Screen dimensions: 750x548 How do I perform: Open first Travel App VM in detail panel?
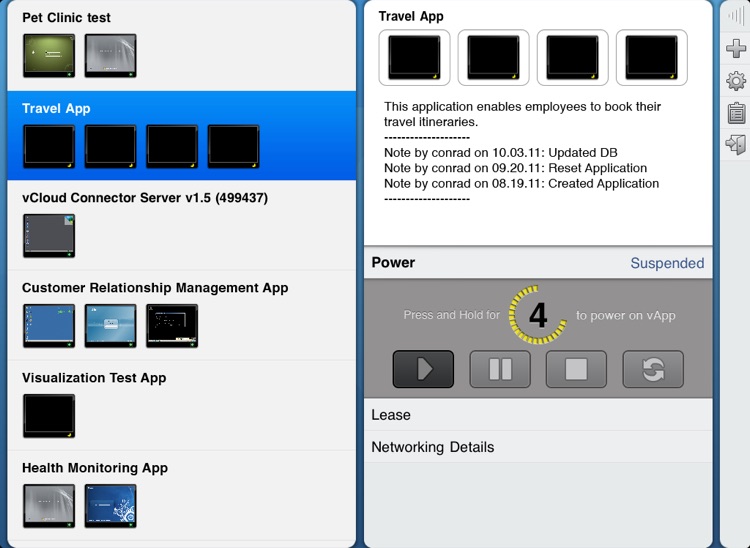(414, 57)
